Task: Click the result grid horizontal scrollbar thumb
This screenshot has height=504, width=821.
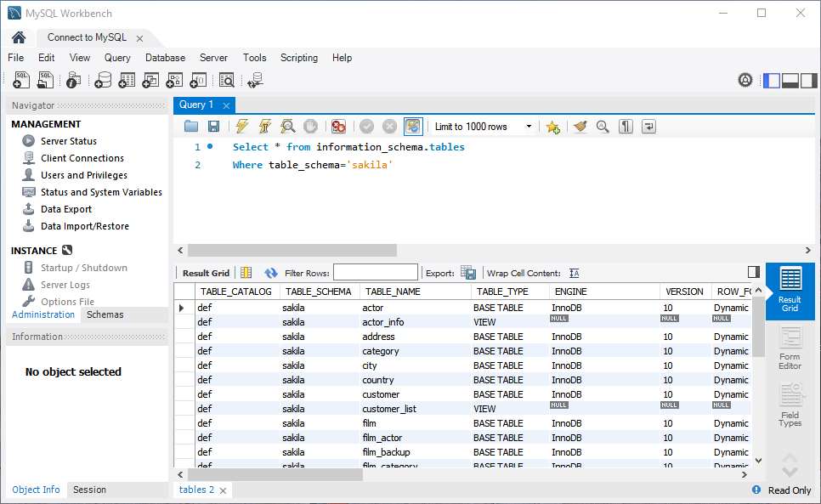Action: coord(275,475)
